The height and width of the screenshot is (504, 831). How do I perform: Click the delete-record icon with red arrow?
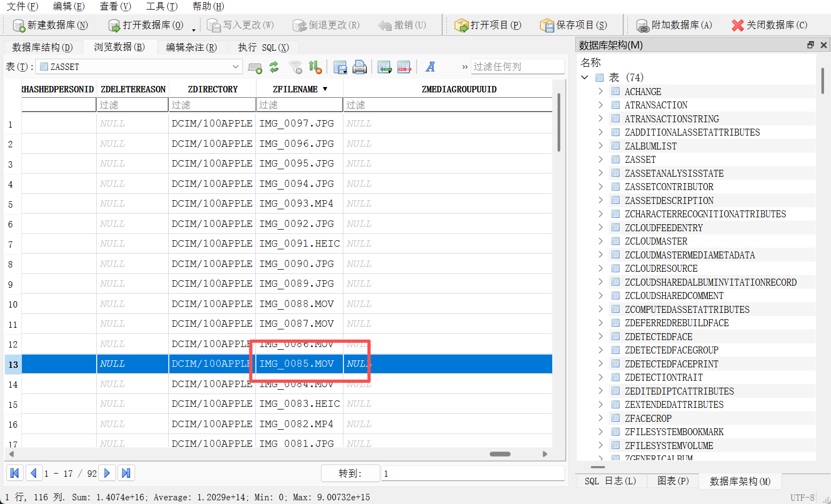404,67
